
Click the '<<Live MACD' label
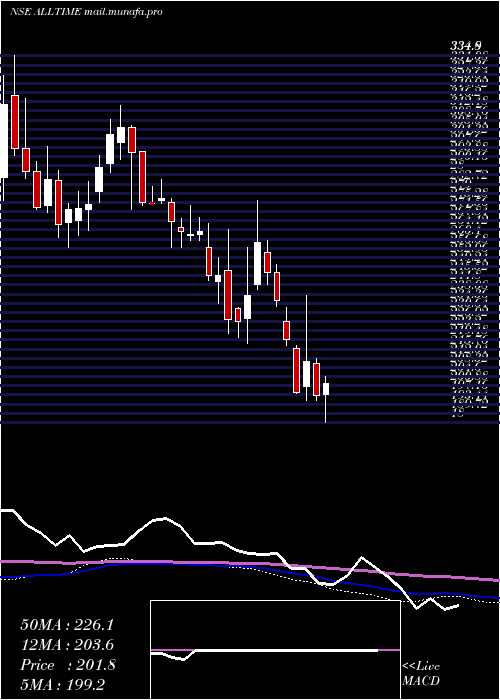(x=421, y=674)
